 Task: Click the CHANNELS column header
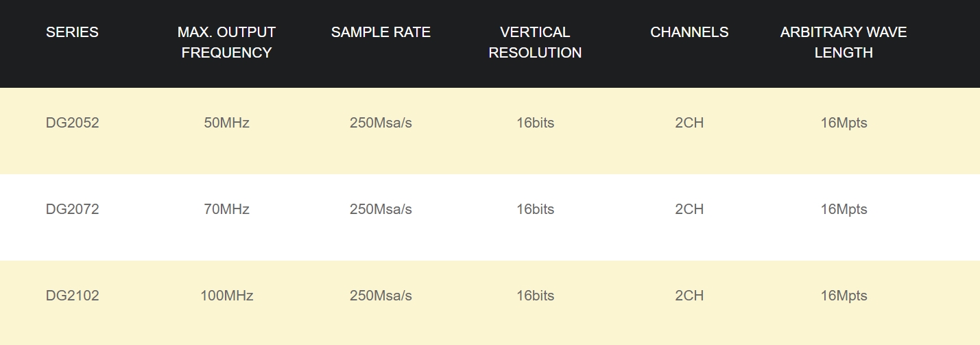point(689,32)
